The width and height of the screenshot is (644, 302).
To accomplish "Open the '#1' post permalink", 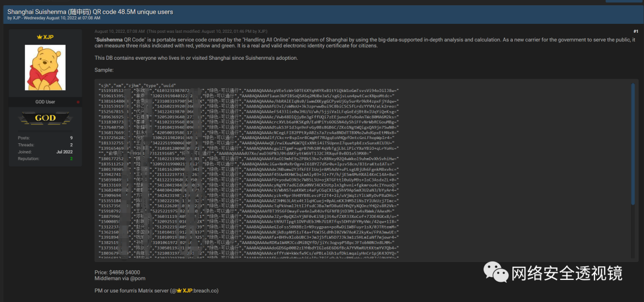I will point(636,31).
